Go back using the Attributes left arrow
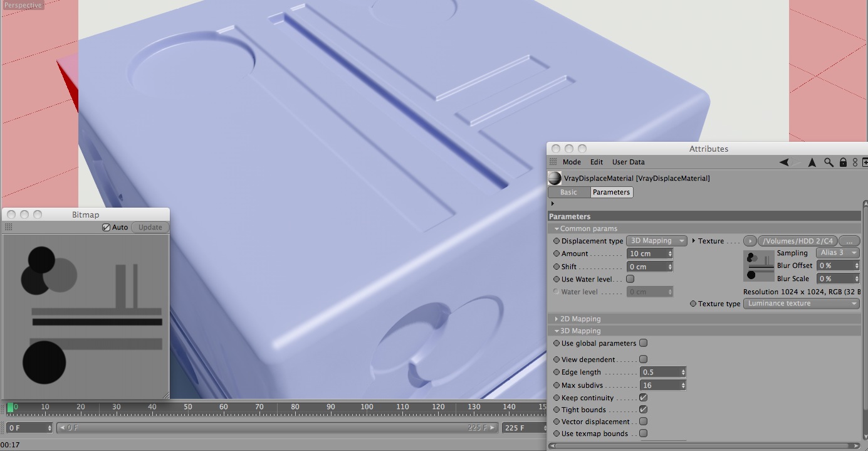 click(784, 162)
